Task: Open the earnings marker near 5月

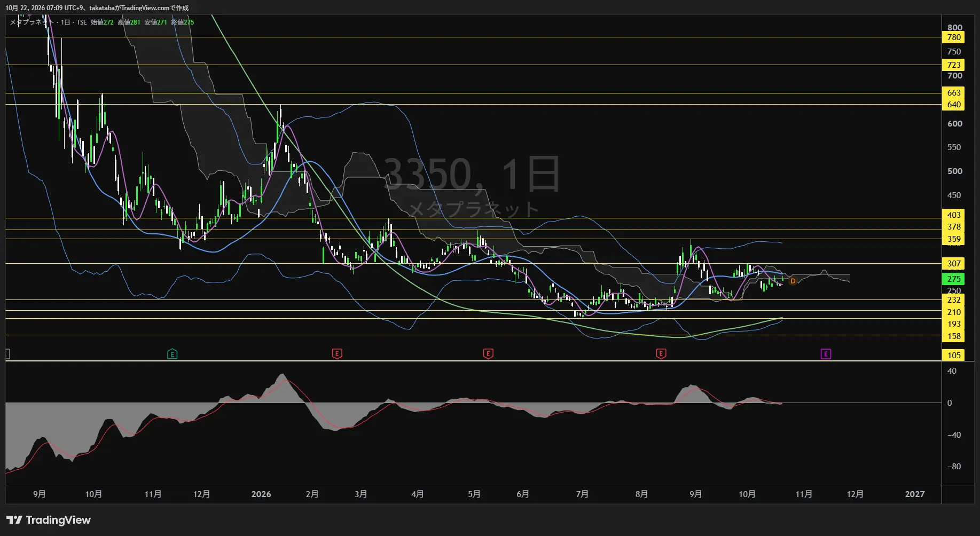Action: (488, 353)
